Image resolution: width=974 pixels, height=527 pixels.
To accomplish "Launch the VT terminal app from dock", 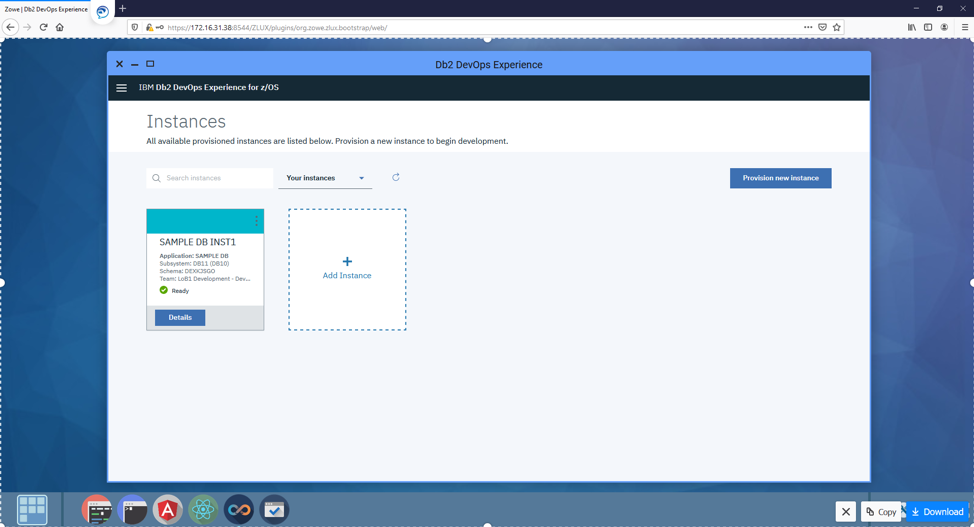I will [132, 510].
